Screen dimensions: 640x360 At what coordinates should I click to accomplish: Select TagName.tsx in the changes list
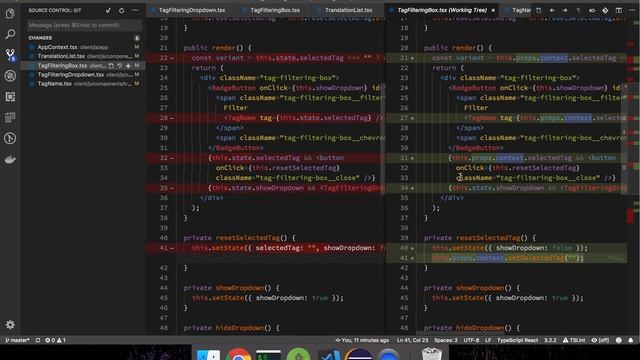click(x=84, y=84)
